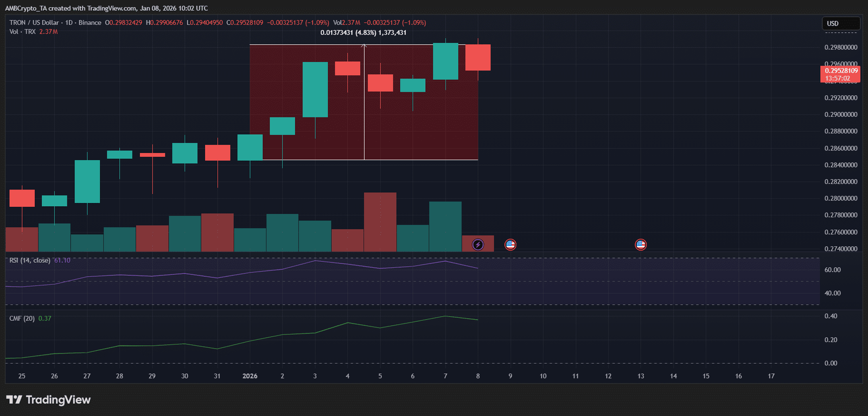Click the measurement label showing 4.83%
The width and height of the screenshot is (868, 416).
click(x=363, y=33)
